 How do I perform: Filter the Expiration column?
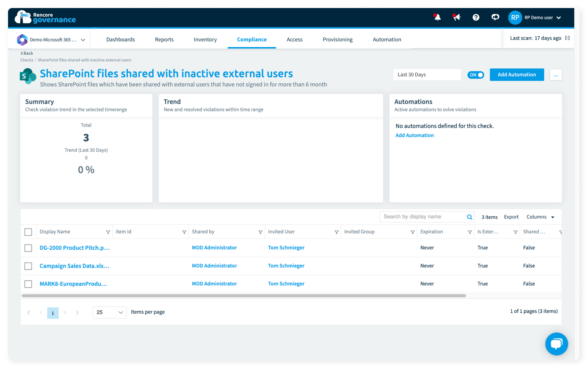(470, 232)
